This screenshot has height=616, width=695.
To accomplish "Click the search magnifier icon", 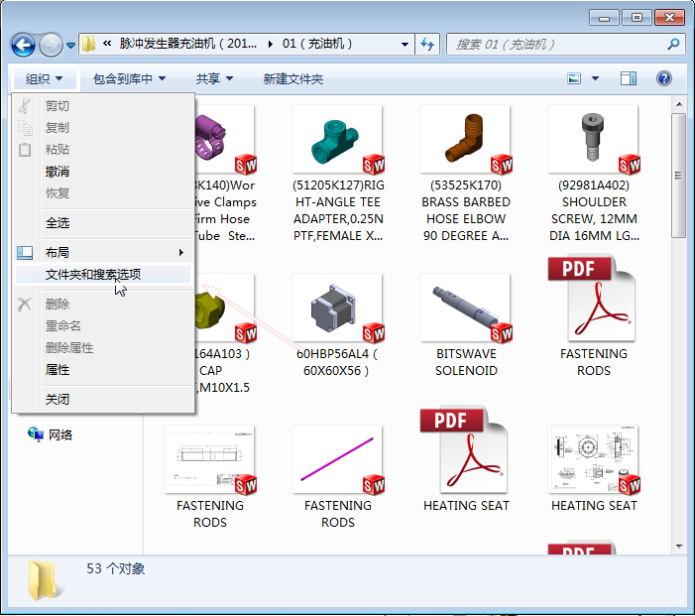I will [x=674, y=45].
